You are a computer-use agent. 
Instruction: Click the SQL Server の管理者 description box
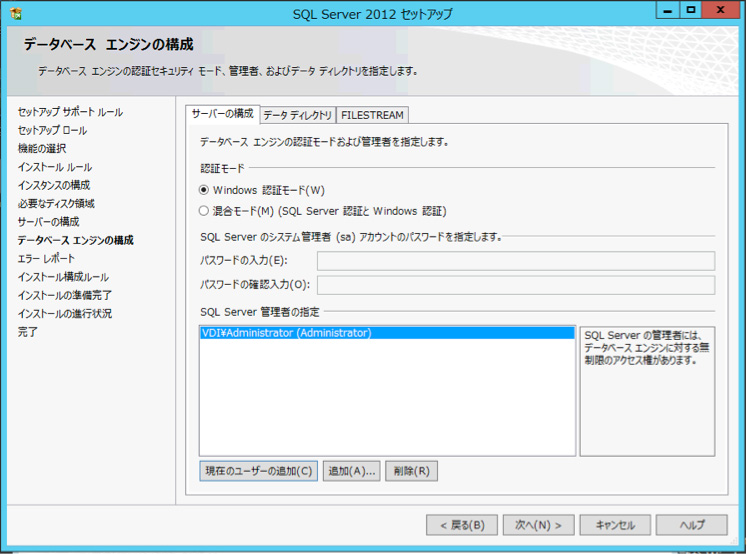point(647,391)
